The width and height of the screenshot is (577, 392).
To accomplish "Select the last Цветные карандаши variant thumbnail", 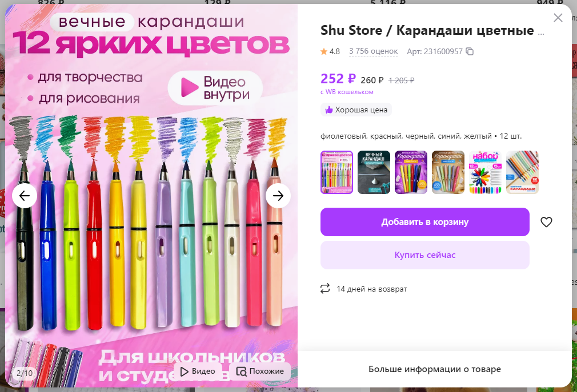I will tap(523, 172).
